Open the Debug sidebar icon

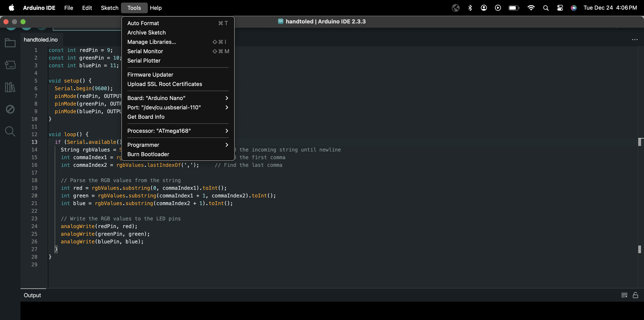point(10,109)
